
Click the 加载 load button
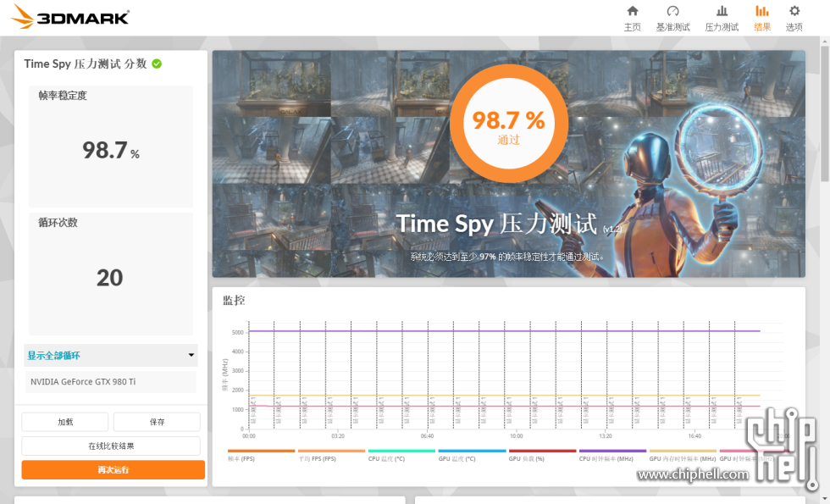[65, 422]
